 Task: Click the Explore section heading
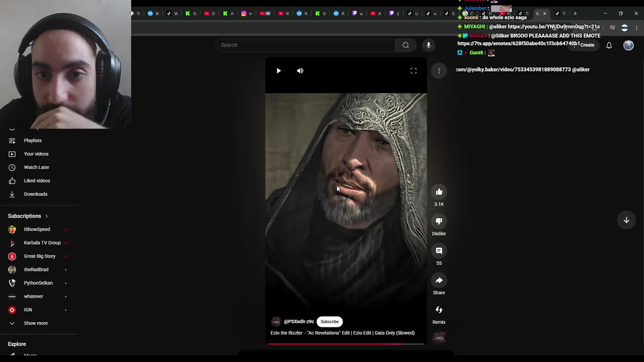click(17, 344)
